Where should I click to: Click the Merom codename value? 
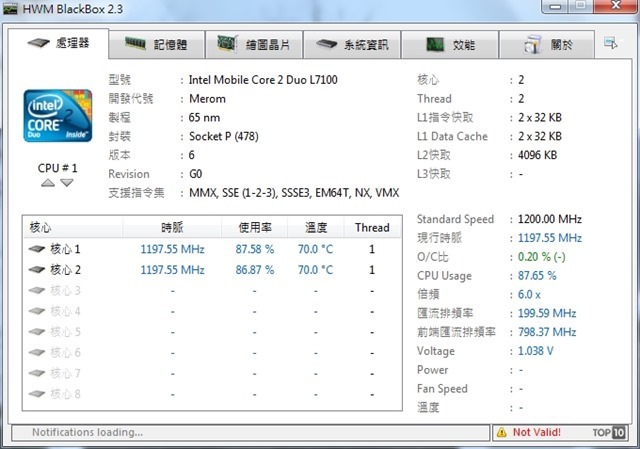(207, 99)
